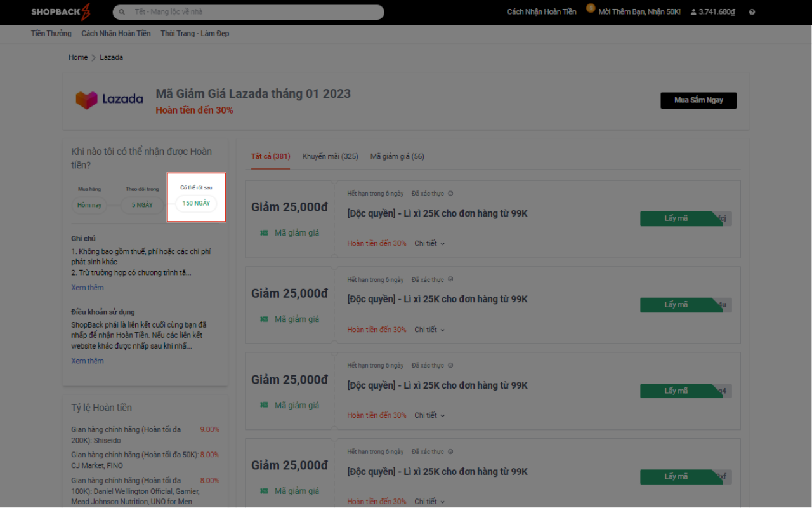Click the 'Tỷ lệ Hoàn tiền' panel heading

click(101, 408)
